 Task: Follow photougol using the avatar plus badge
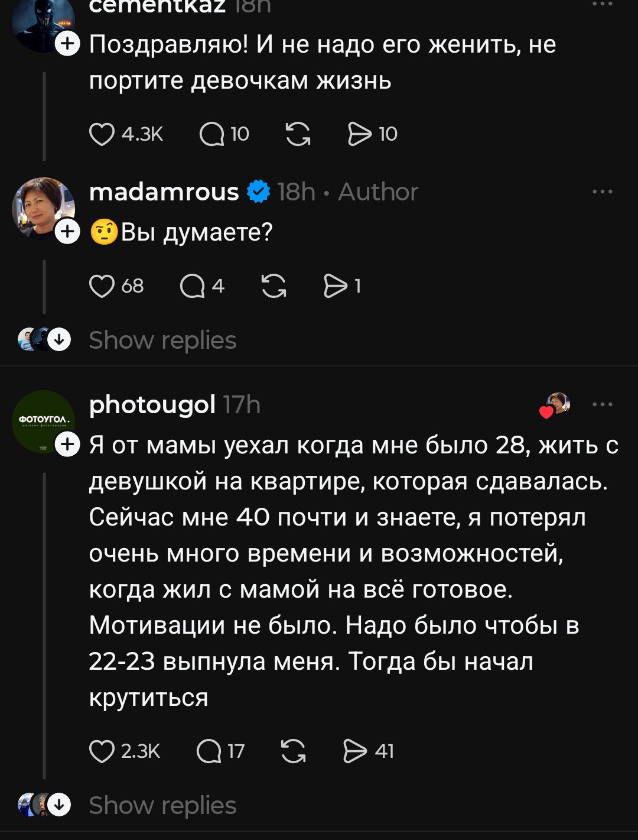(67, 443)
